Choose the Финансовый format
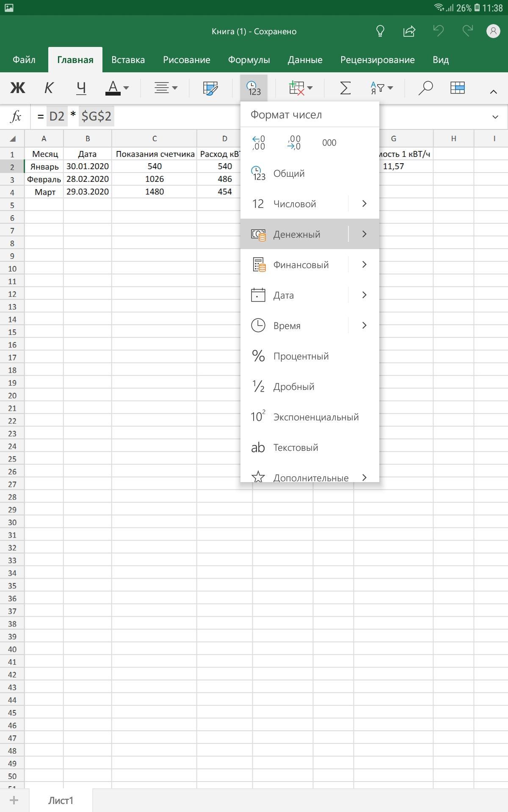Screen dimensions: 508x812 pos(294,265)
